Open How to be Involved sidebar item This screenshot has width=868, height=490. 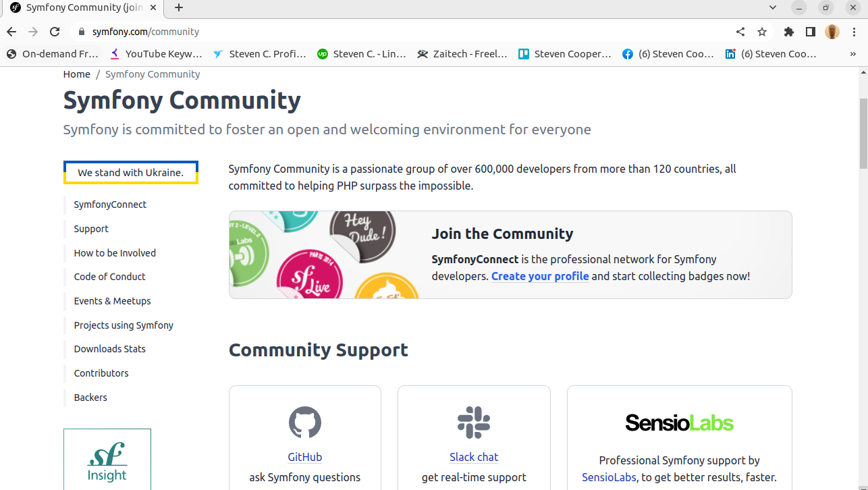click(x=115, y=253)
